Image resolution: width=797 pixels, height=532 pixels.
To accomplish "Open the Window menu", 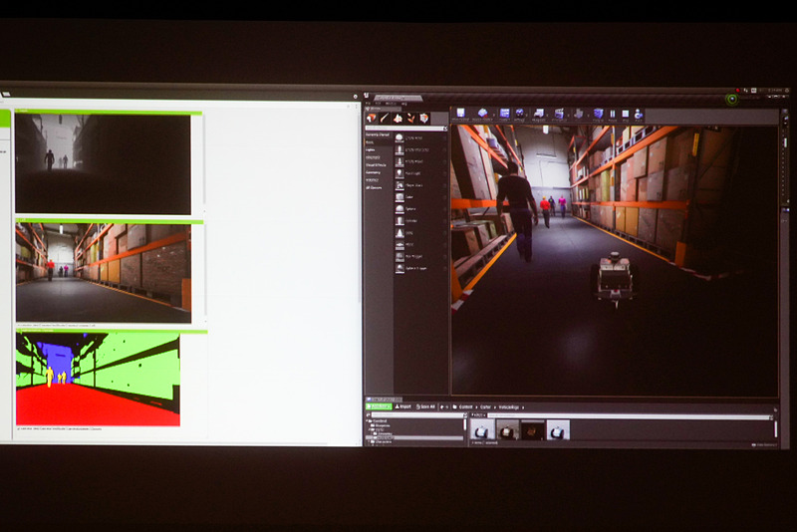I will coord(391,104).
